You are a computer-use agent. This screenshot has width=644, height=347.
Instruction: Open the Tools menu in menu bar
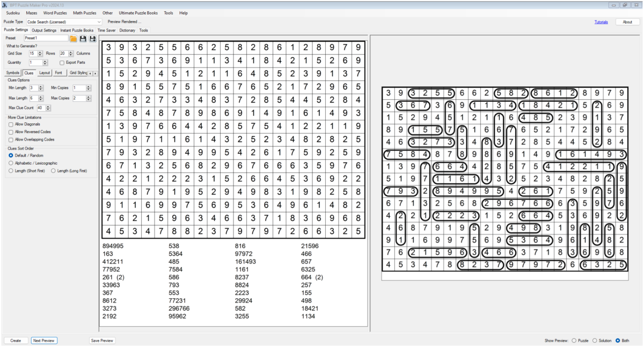tap(169, 13)
